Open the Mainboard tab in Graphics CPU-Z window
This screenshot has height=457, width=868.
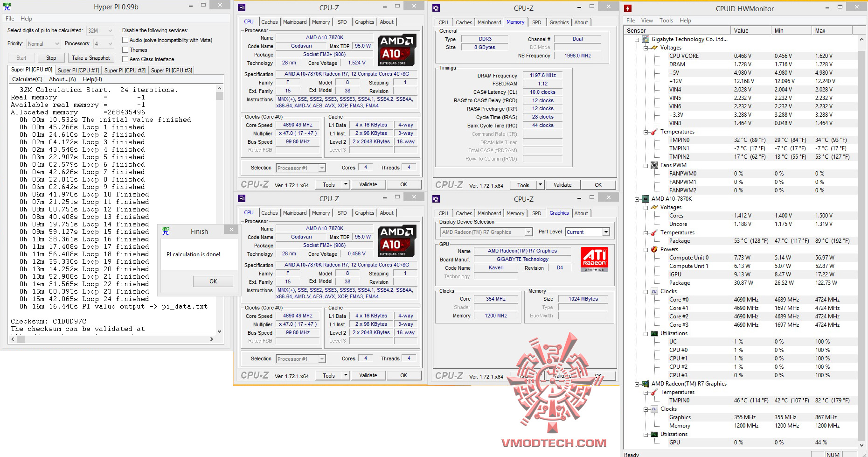[489, 213]
